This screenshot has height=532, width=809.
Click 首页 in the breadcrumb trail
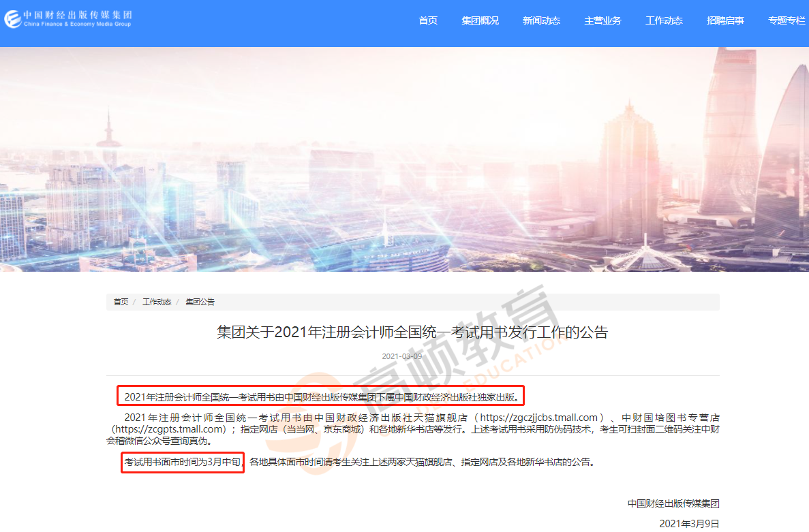point(121,302)
